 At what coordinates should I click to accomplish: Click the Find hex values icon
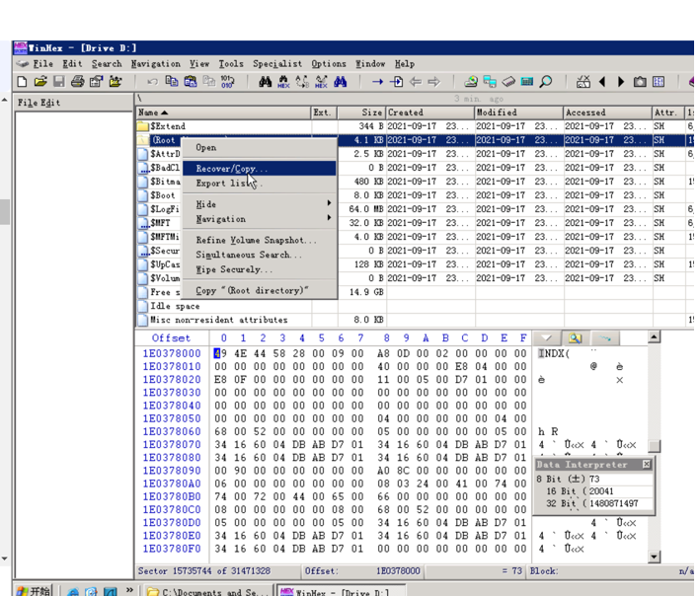point(283,82)
